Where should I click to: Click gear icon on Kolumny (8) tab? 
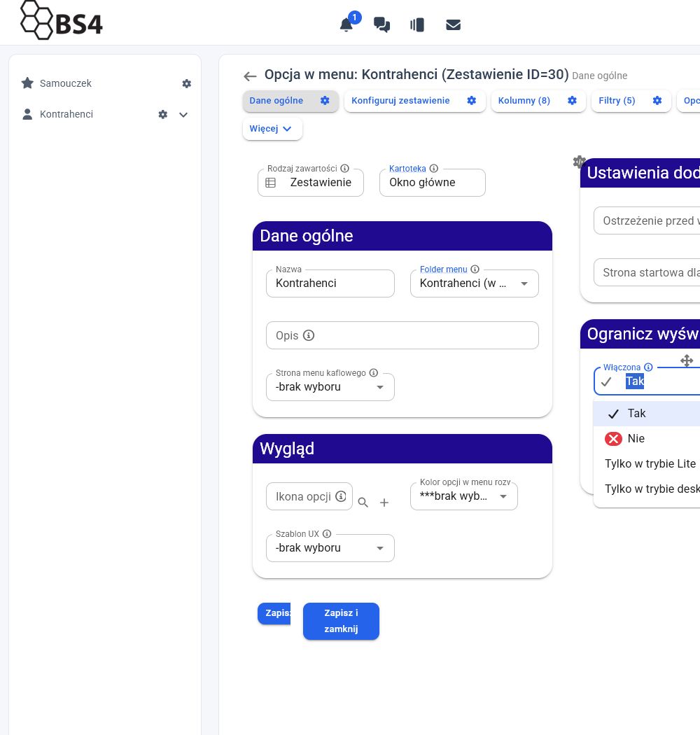click(x=572, y=100)
